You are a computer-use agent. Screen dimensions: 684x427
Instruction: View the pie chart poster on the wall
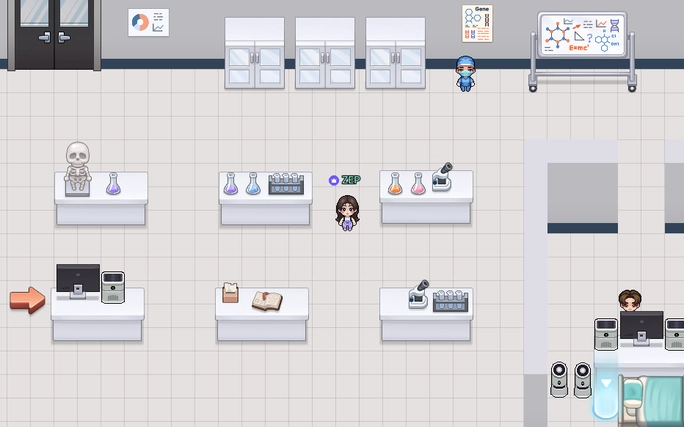[148, 23]
